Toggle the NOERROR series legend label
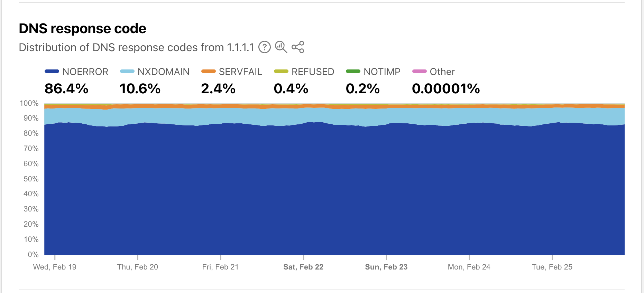Viewport: 644px width, 293px height. (x=85, y=72)
